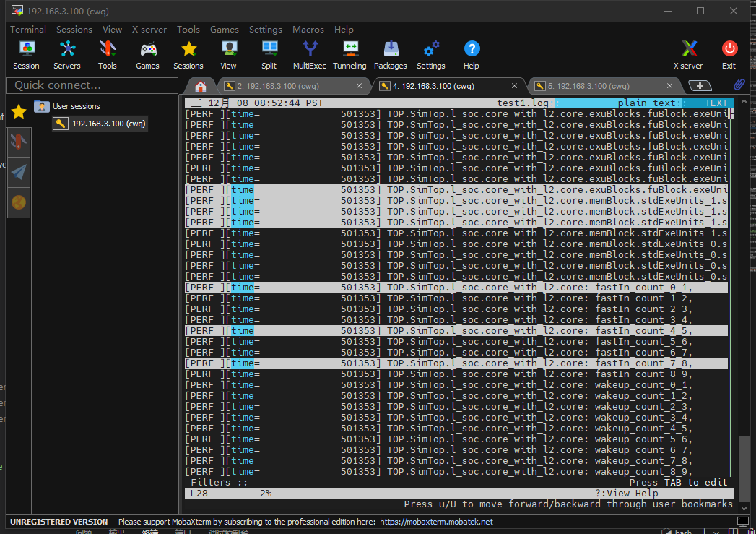Open the Settings gears toolbar icon

[431, 56]
